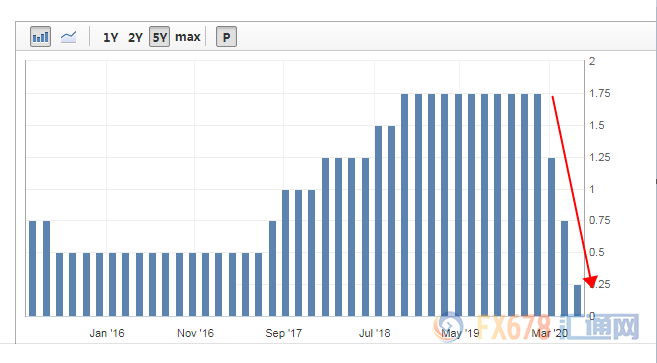The height and width of the screenshot is (363, 657).
Task: Click the x-axis label Jan '16
Action: (107, 333)
